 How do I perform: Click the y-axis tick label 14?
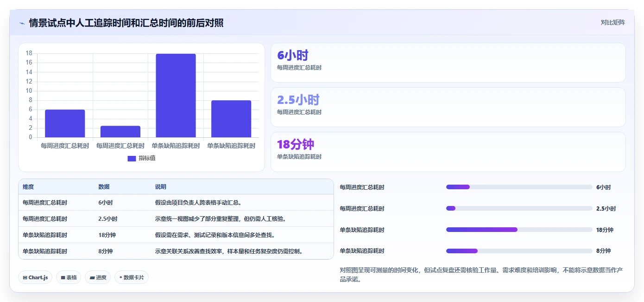click(29, 72)
